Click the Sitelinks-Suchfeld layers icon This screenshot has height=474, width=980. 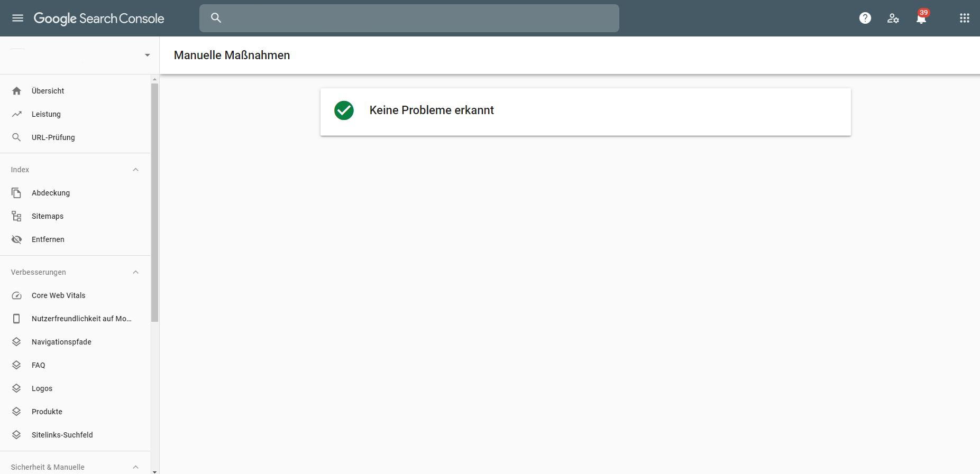(x=16, y=435)
